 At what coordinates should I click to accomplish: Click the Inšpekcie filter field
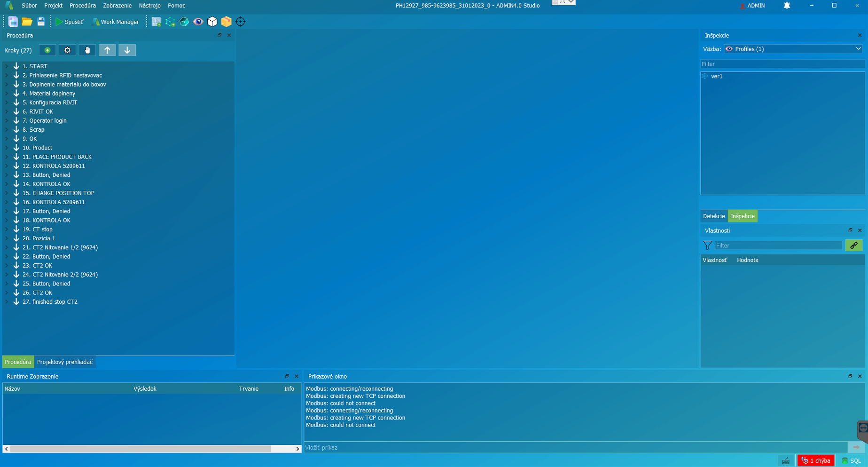pyautogui.click(x=782, y=64)
